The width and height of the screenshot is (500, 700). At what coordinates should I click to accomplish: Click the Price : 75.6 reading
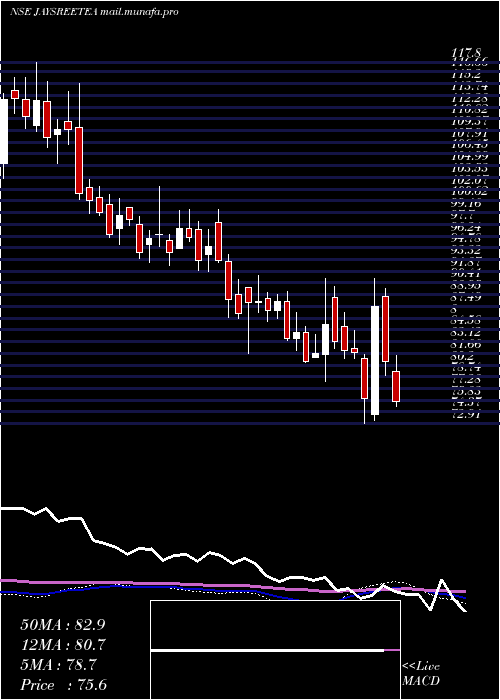(64, 685)
